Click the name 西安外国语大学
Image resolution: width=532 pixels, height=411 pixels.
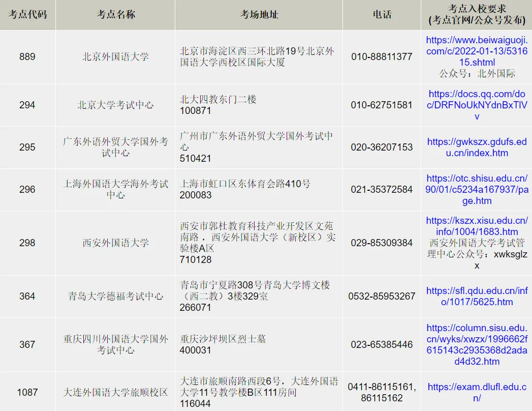coord(116,243)
